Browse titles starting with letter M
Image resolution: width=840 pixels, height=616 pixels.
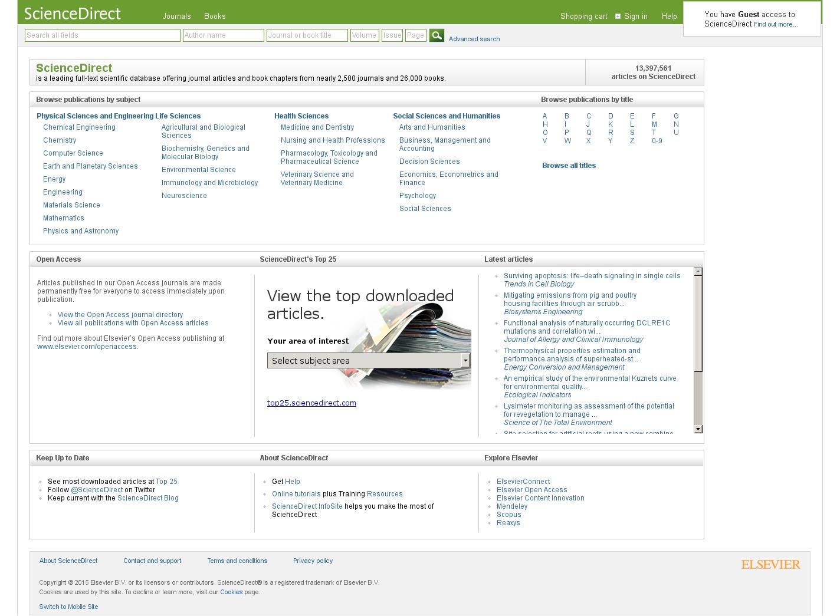[x=654, y=124]
